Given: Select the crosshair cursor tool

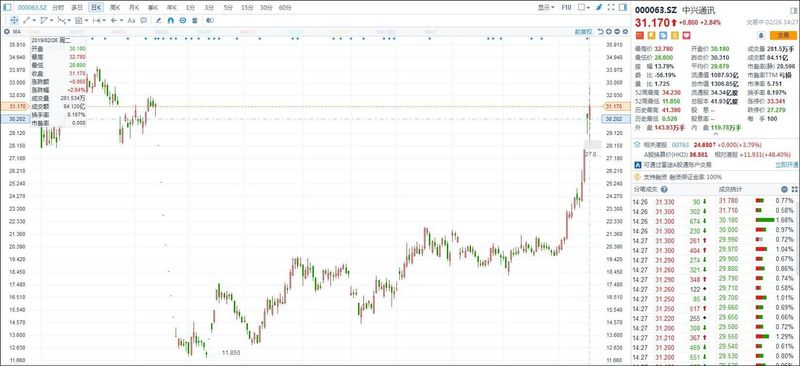Looking at the screenshot, I should click(14, 20).
